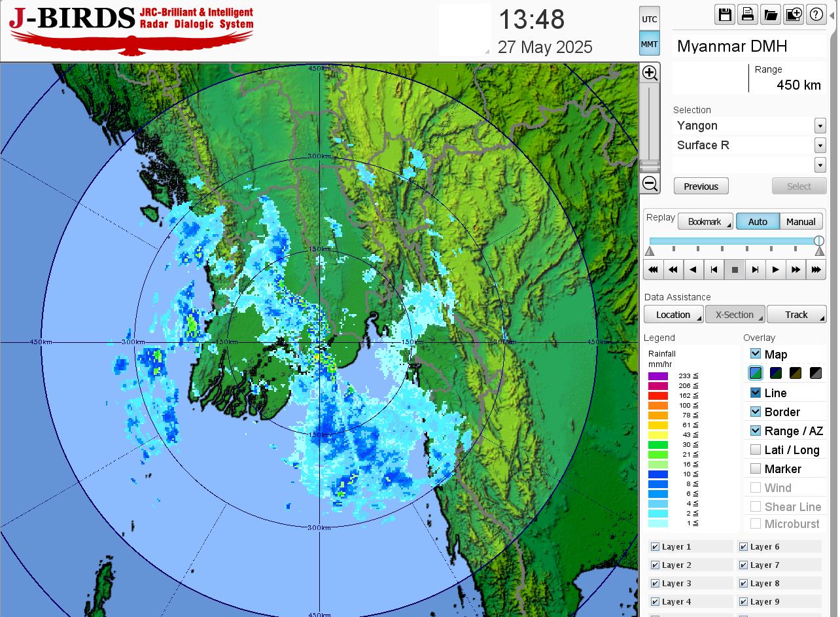Click the save floppy disk icon

point(725,14)
